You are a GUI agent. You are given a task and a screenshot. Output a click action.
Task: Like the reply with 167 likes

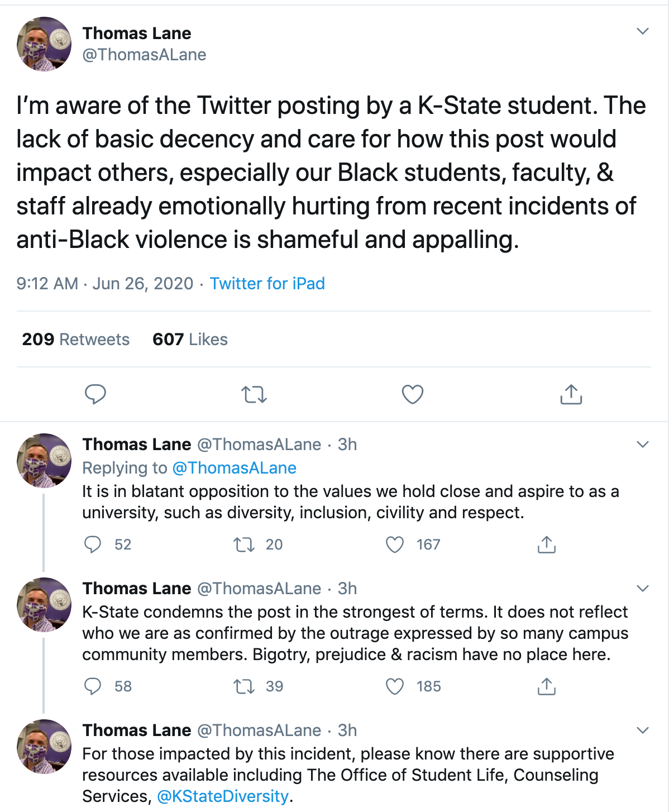[x=395, y=544]
